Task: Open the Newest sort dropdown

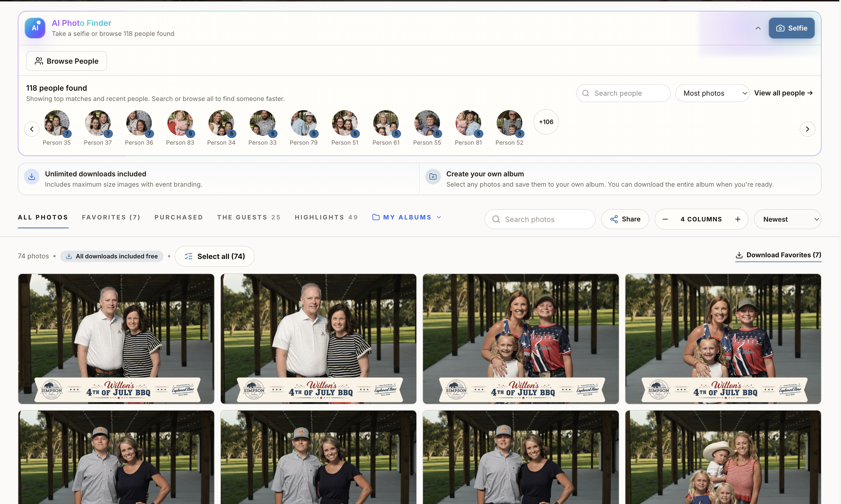Action: (x=788, y=219)
